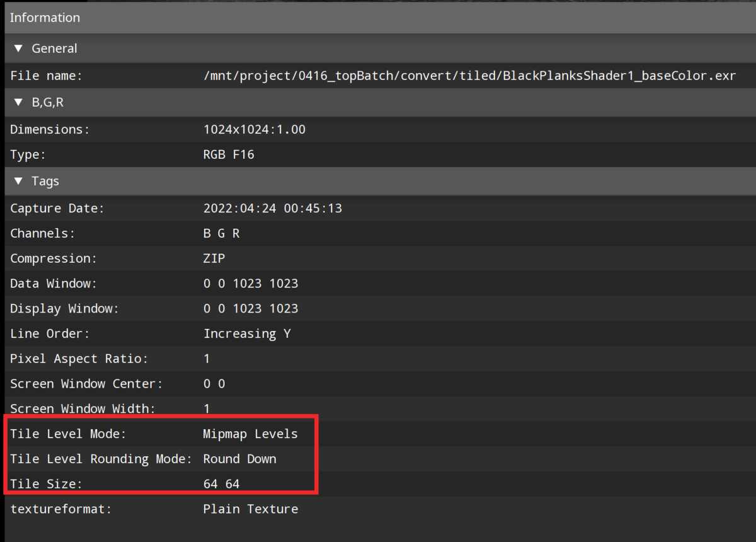
Task: Select the Compression value ZIP
Action: pyautogui.click(x=214, y=258)
